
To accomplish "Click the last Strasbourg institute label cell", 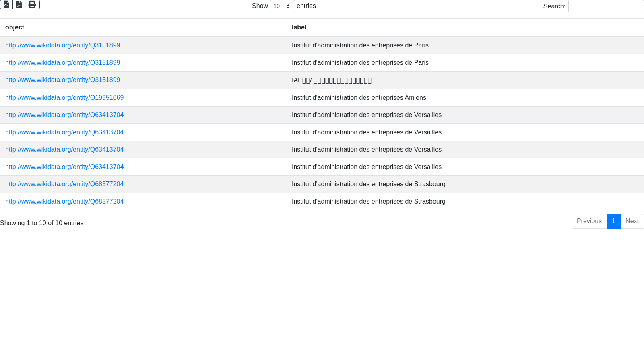I will coord(368,202).
